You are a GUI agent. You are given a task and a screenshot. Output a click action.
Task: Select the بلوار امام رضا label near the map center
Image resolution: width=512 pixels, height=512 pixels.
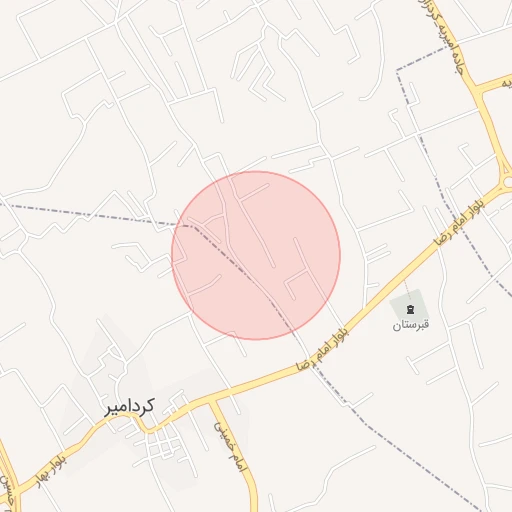point(322,349)
